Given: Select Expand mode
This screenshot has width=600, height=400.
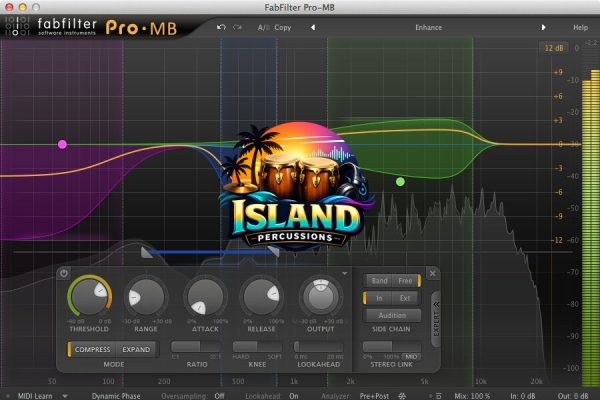Looking at the screenshot, I should tap(136, 349).
